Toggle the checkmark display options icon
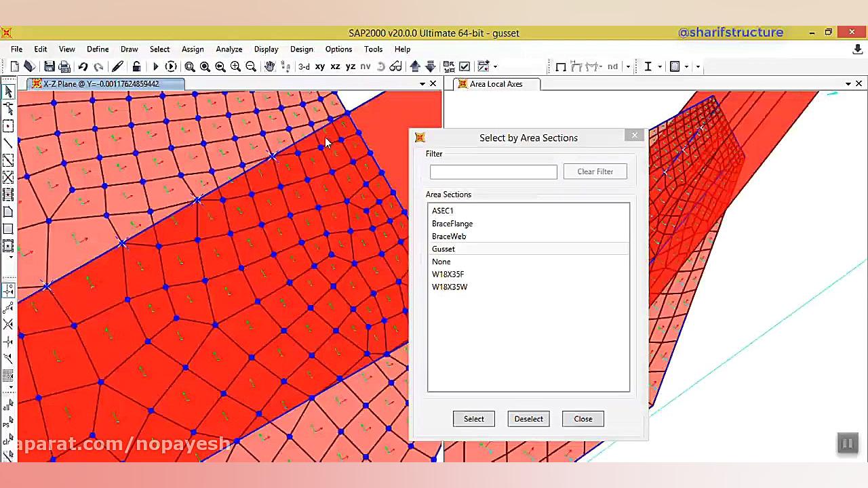 tap(465, 66)
